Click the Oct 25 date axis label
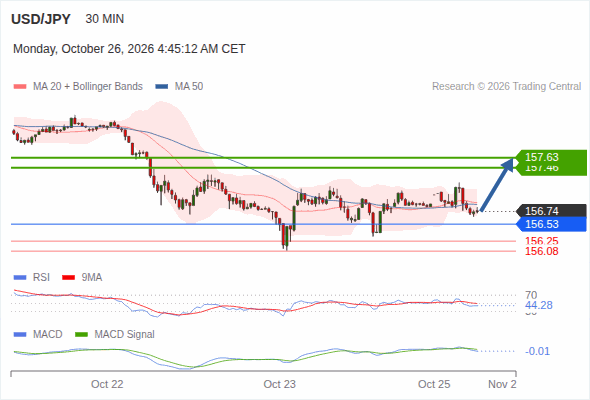The width and height of the screenshot is (590, 400). click(x=434, y=384)
